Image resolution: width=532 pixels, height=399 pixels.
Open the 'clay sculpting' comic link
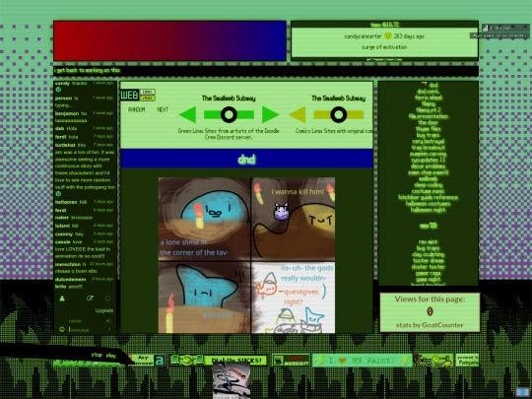click(x=429, y=254)
